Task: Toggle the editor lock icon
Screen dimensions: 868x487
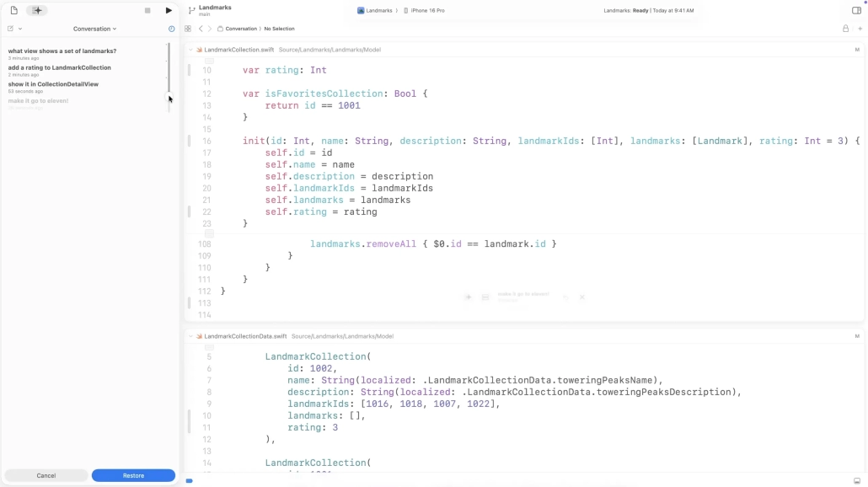Action: pos(845,29)
